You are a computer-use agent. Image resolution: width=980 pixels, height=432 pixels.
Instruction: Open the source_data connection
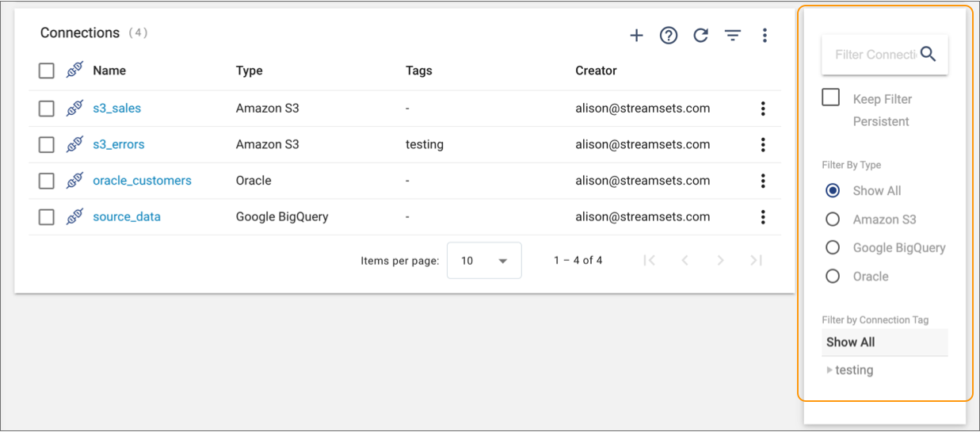tap(127, 216)
